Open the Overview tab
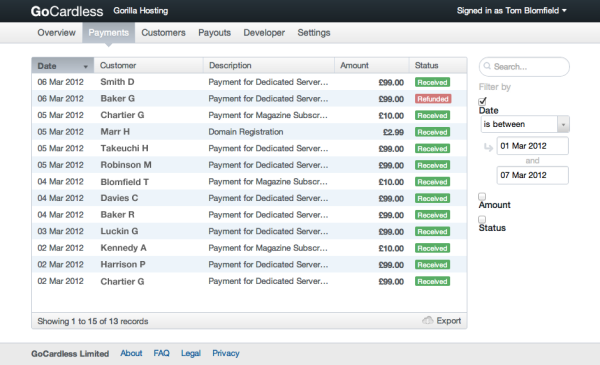The width and height of the screenshot is (600, 365). pyautogui.click(x=57, y=33)
